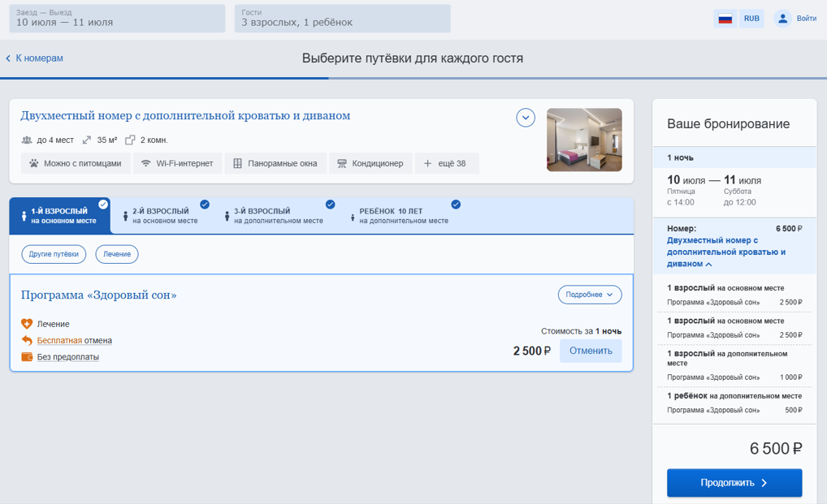This screenshot has width=827, height=504.
Task: Collapse room name in booking summary
Action: (x=709, y=265)
